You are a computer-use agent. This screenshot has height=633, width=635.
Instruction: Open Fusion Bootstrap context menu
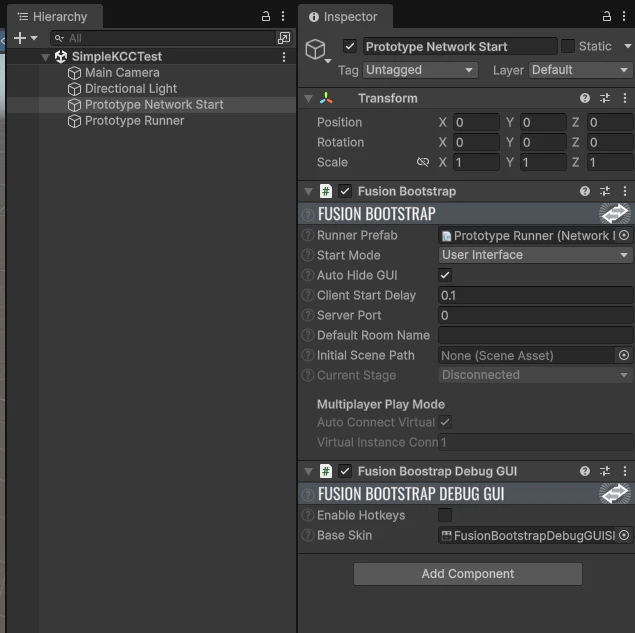point(624,191)
